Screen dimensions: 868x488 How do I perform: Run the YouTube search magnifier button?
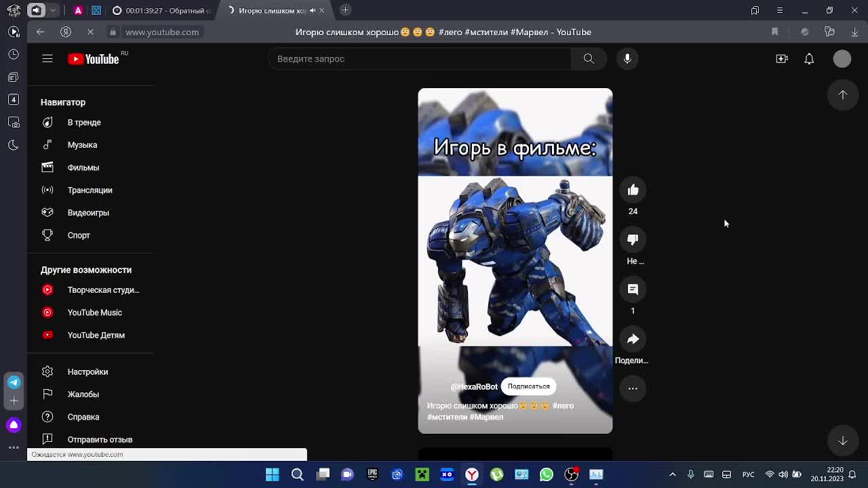(x=589, y=59)
